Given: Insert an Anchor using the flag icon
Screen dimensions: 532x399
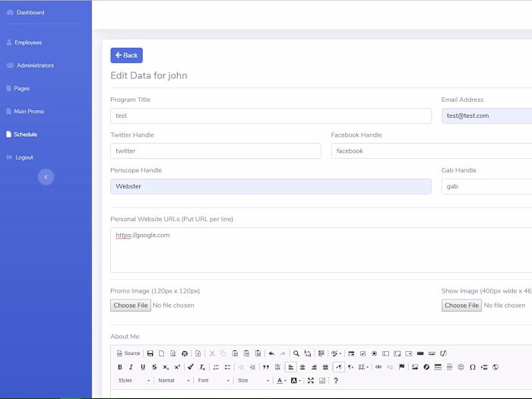Looking at the screenshot, I should pos(402,367).
